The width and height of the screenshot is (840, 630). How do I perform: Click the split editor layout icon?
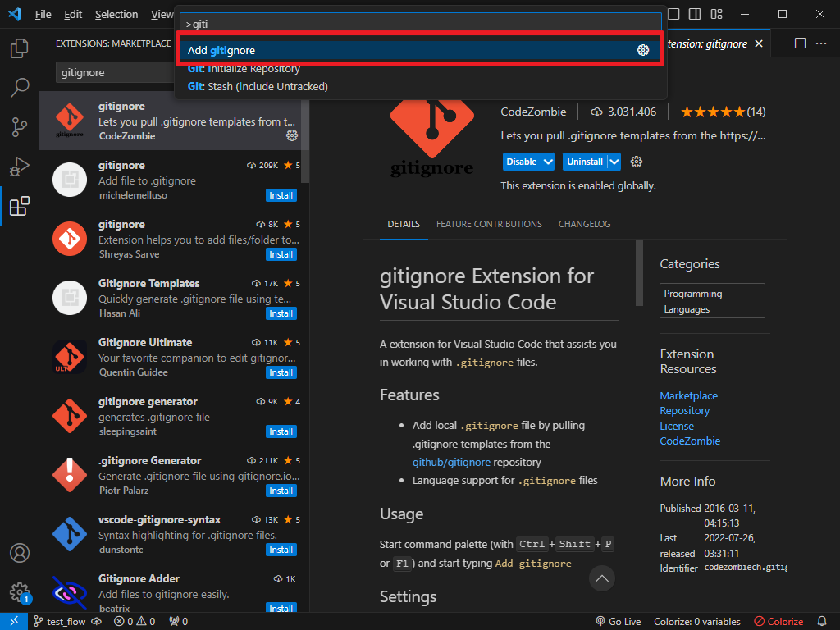pyautogui.click(x=800, y=43)
